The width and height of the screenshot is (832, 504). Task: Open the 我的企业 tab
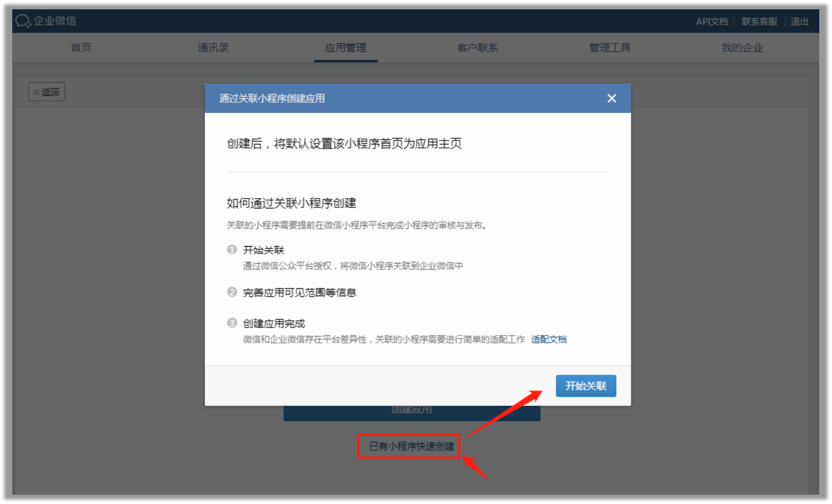tap(742, 48)
